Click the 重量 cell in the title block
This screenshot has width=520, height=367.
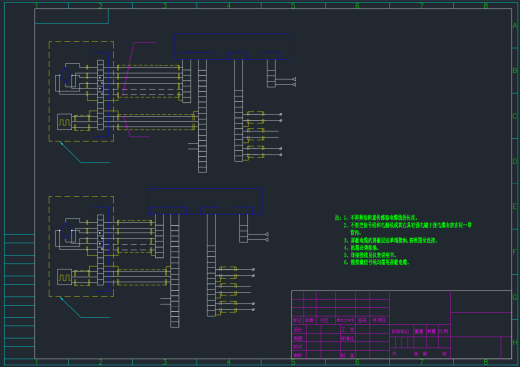coord(419,331)
